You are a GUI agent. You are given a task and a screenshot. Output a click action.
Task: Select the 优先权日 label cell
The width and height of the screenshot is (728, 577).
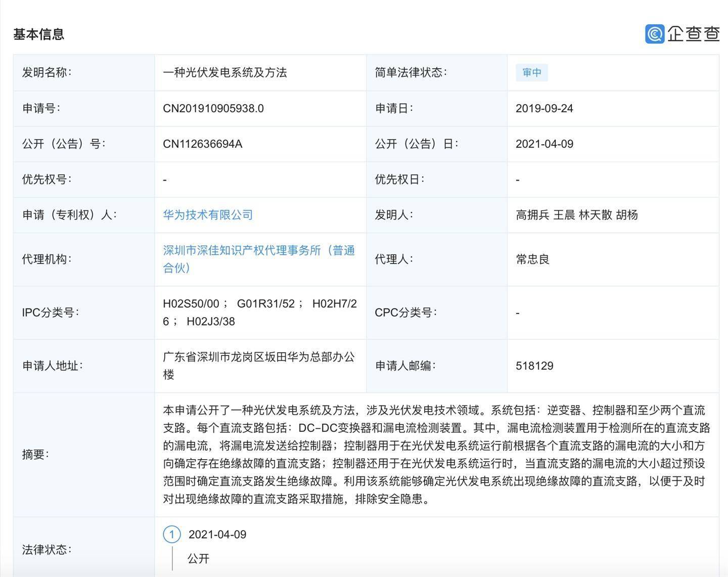437,180
